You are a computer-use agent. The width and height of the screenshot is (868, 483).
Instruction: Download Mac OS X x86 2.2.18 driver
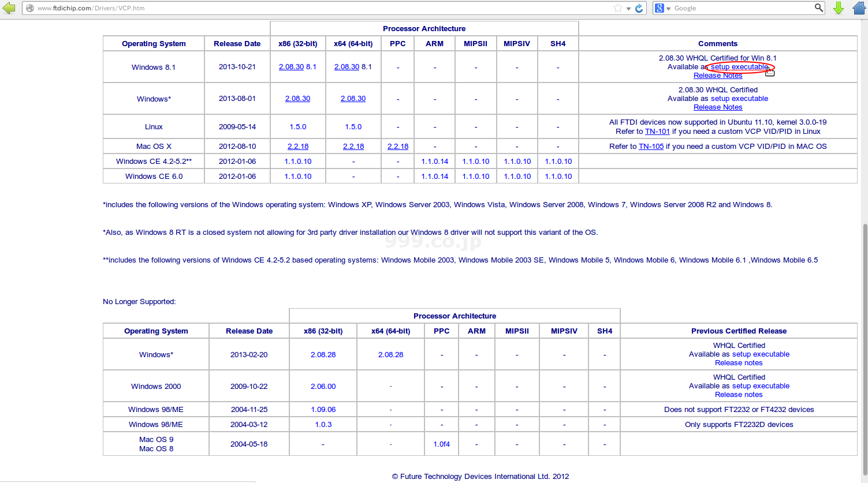point(298,147)
